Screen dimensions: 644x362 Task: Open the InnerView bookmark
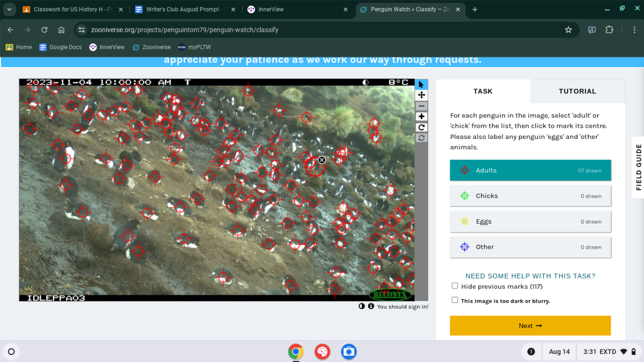(x=107, y=47)
